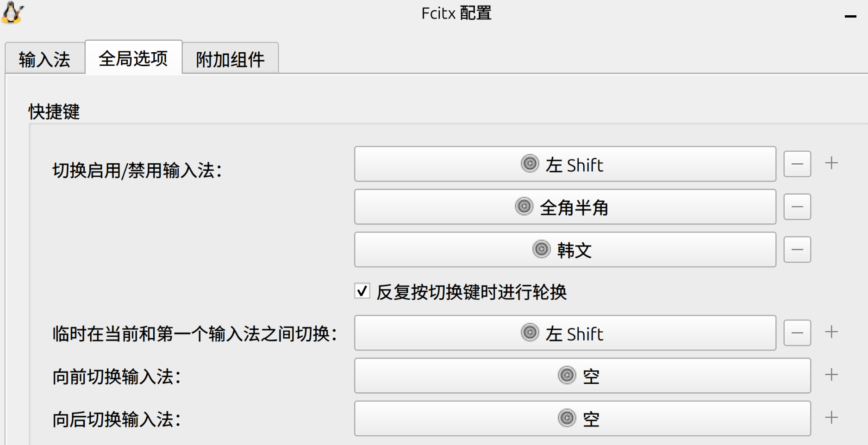Remove the 韩文 hotkey with its minus button
Viewport: 868px width, 445px height.
(x=797, y=249)
